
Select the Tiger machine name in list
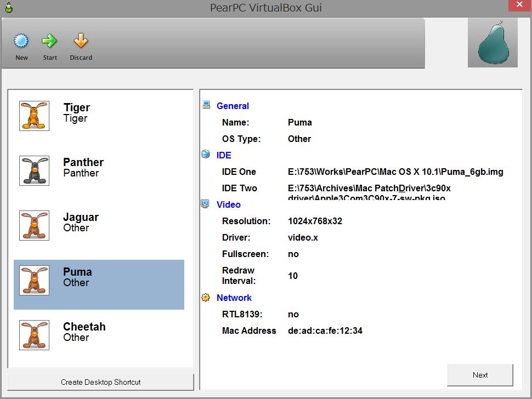click(x=77, y=107)
